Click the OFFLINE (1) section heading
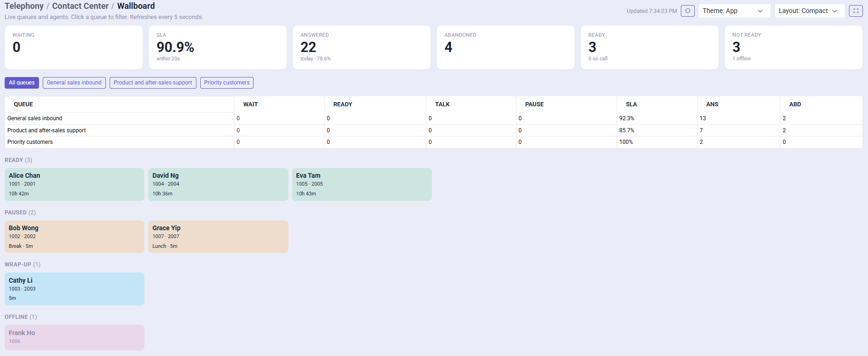This screenshot has width=868, height=356. point(21,317)
